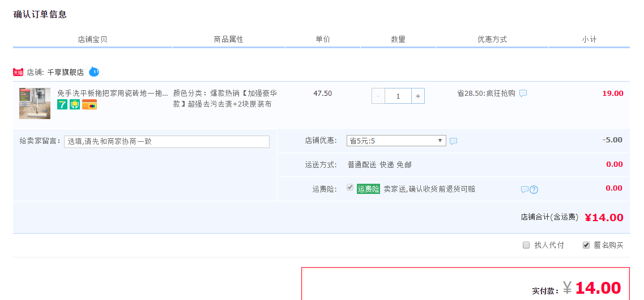The height and width of the screenshot is (300, 644).
Task: Open the comment bubble beside the 店铺优惠 dropdown
Action: (x=454, y=141)
